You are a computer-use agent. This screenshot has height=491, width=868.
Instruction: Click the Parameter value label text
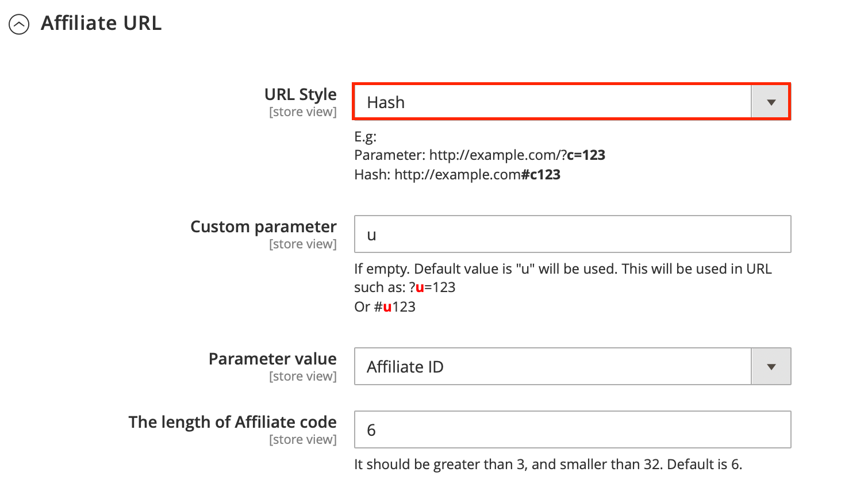(272, 358)
